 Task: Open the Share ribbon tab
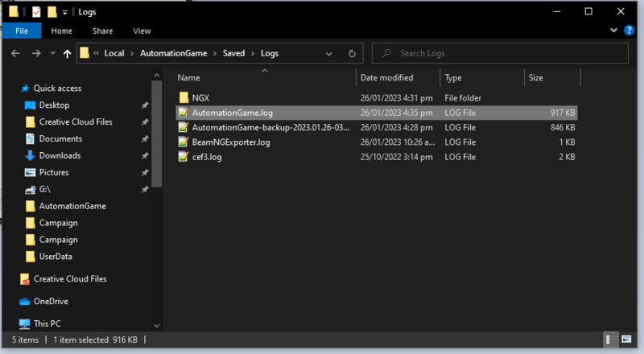click(x=103, y=31)
